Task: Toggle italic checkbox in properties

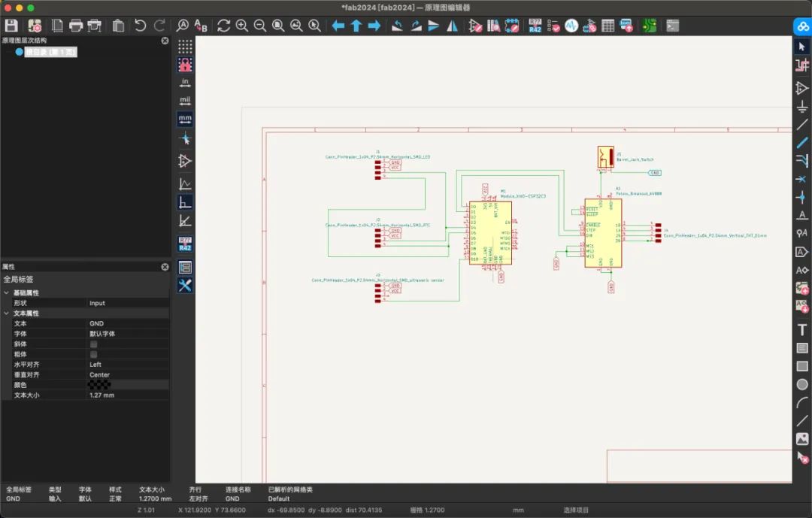Action: [x=94, y=344]
